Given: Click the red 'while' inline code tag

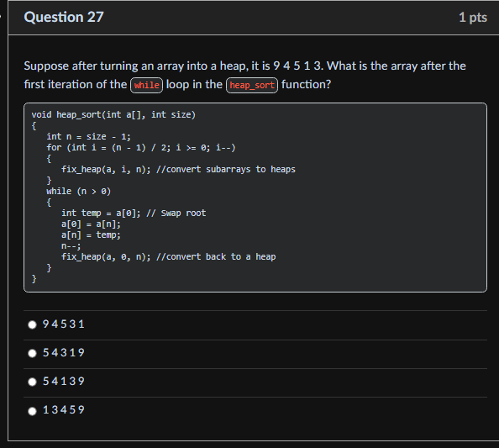Looking at the screenshot, I should click(x=146, y=85).
